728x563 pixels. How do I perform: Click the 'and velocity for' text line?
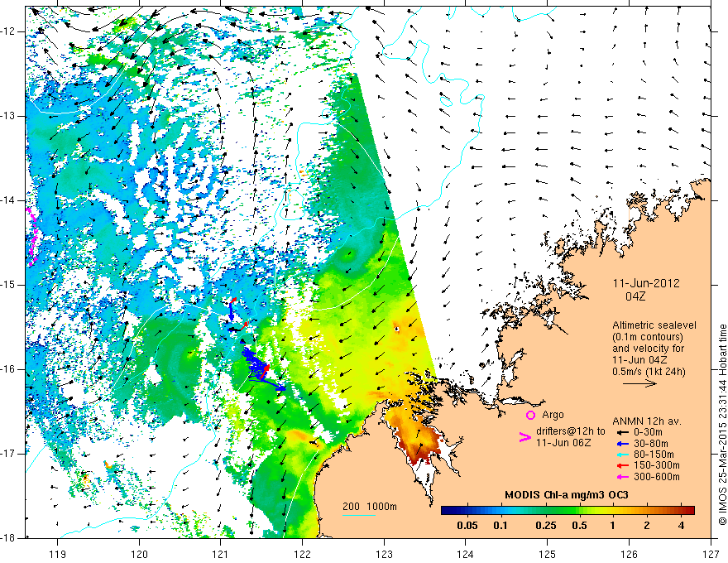click(648, 349)
